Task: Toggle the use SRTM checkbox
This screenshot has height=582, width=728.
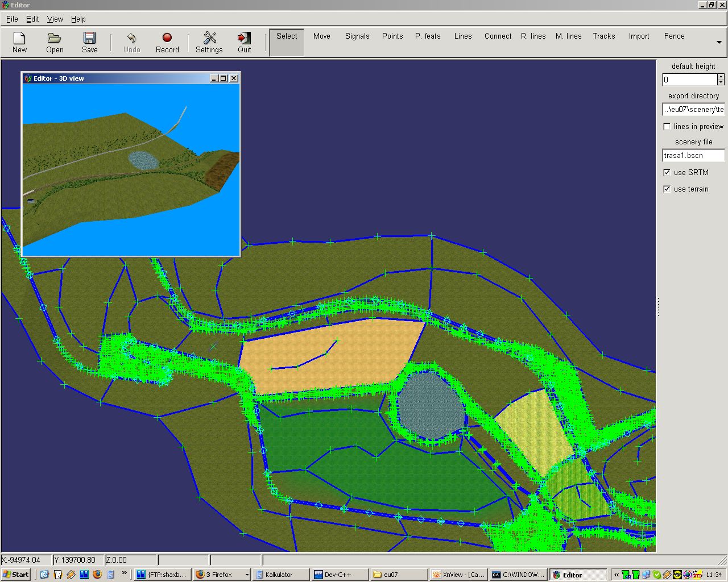Action: click(x=667, y=172)
